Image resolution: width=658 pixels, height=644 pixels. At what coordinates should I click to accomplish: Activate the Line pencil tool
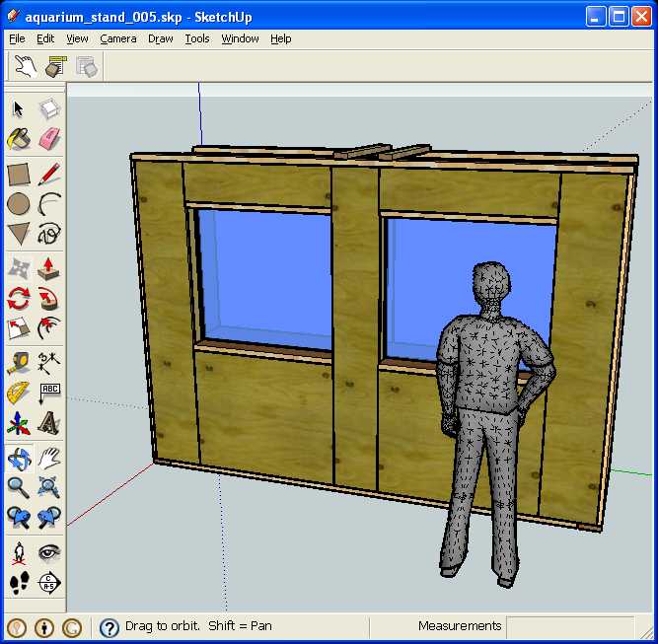(x=49, y=175)
